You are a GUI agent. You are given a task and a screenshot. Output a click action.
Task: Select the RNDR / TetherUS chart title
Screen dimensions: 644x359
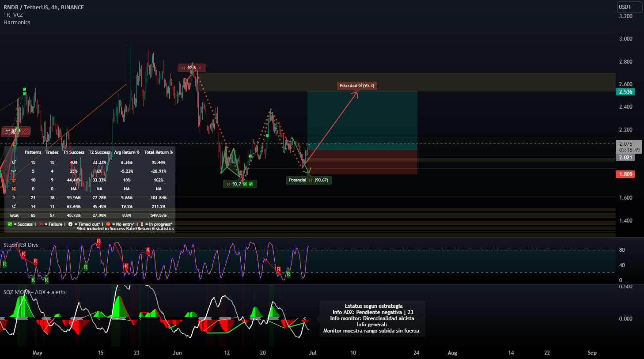44,7
